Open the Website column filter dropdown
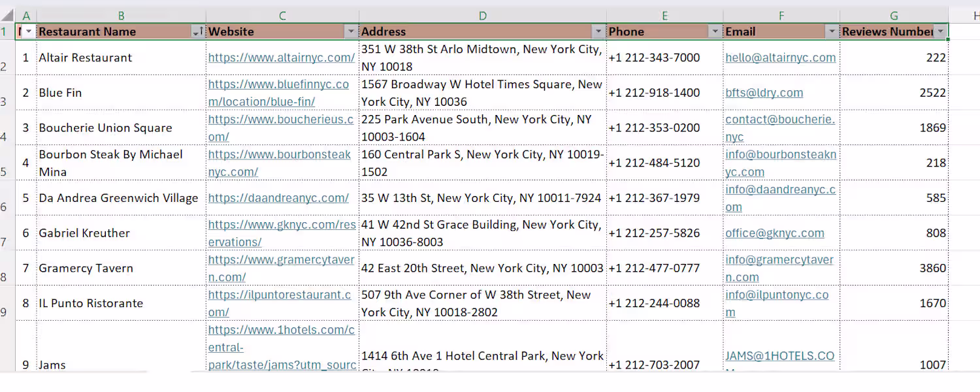The width and height of the screenshot is (980, 392). (x=351, y=31)
